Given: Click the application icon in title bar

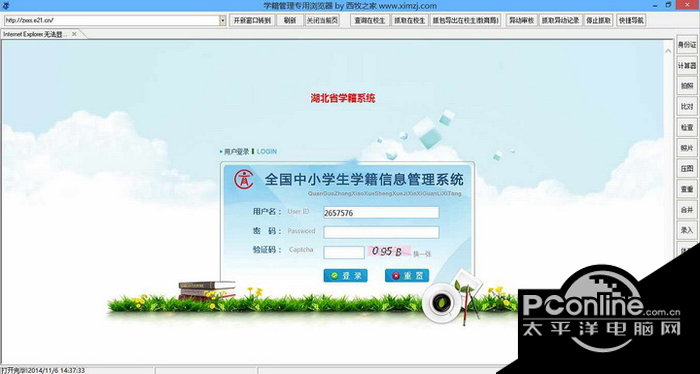Looking at the screenshot, I should pos(5,5).
